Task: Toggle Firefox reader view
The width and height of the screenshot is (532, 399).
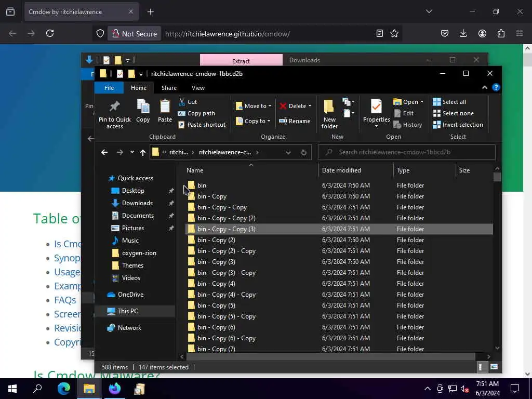Action: pos(380,33)
